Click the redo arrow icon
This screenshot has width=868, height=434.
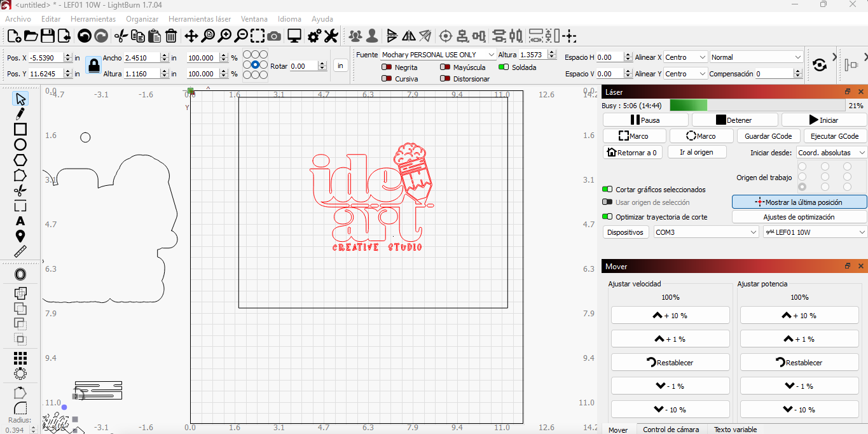(101, 36)
